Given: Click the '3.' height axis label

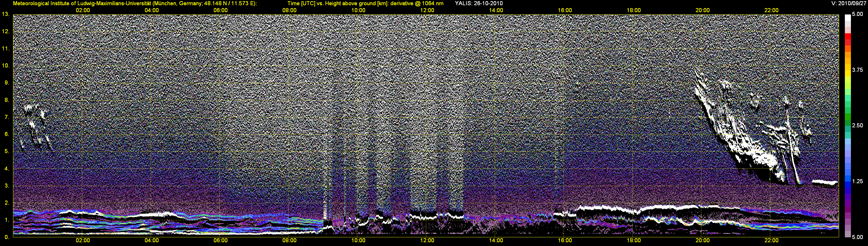Looking at the screenshot, I should tap(7, 186).
